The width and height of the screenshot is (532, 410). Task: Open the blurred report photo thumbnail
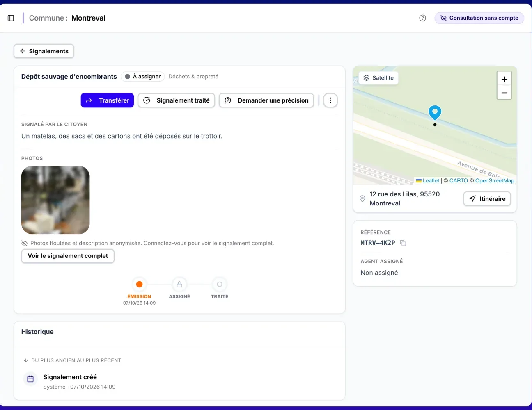click(55, 200)
